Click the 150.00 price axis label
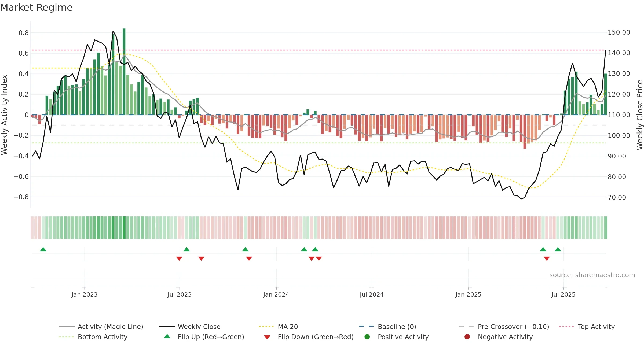The height and width of the screenshot is (362, 644). pos(619,32)
